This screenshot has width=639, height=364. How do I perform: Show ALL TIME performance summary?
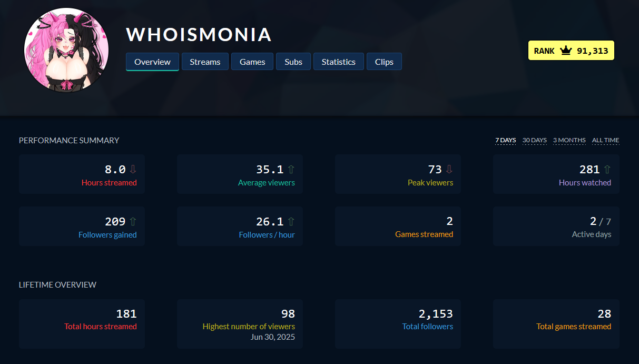606,140
